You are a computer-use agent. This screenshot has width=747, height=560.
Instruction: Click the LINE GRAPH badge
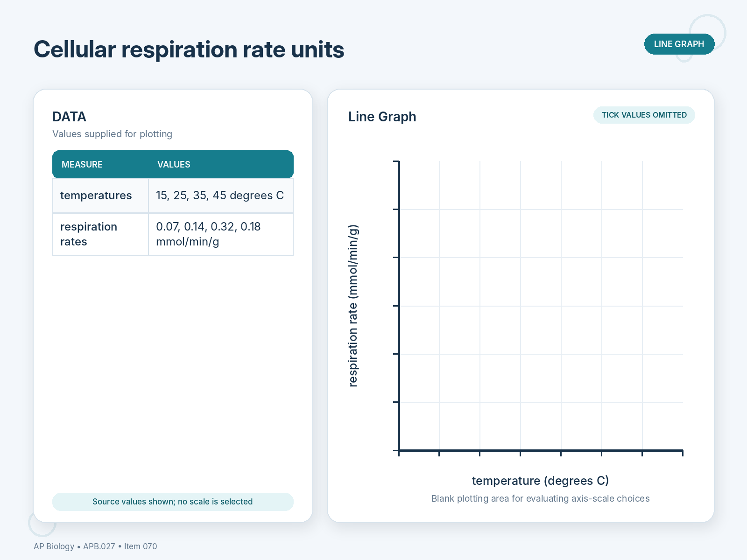tap(679, 44)
